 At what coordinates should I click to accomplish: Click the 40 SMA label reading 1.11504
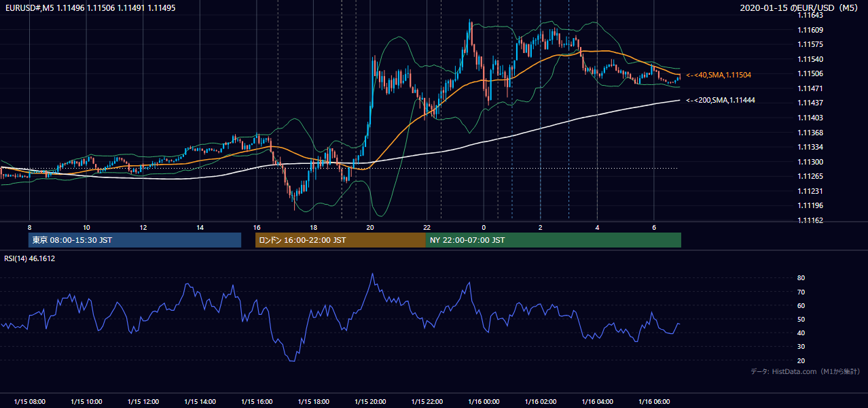[719, 75]
